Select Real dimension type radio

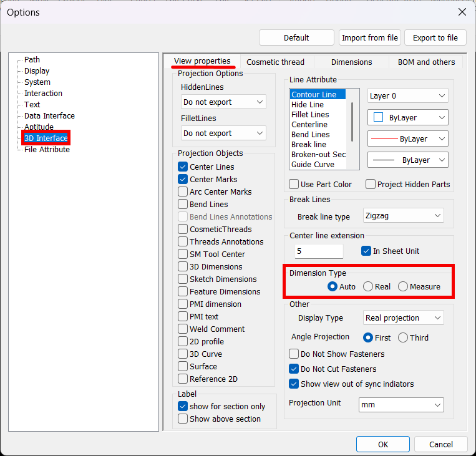(368, 286)
